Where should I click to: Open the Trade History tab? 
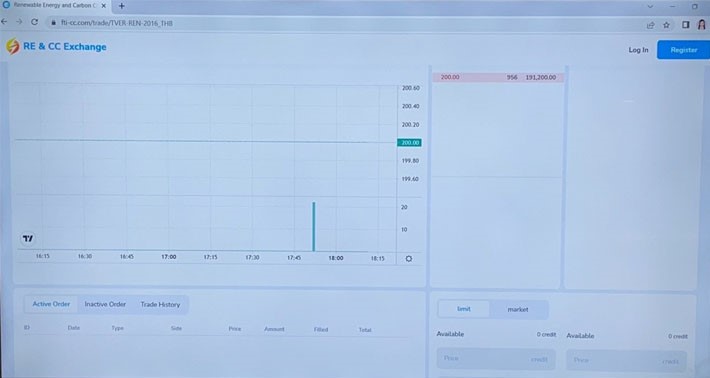click(160, 305)
